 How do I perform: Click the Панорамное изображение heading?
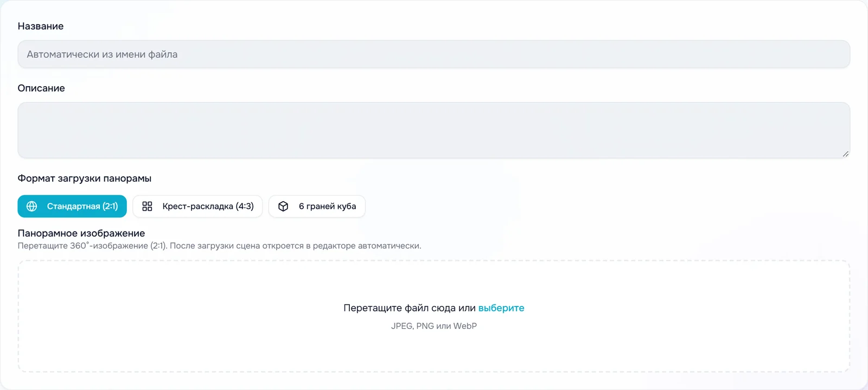(x=81, y=233)
